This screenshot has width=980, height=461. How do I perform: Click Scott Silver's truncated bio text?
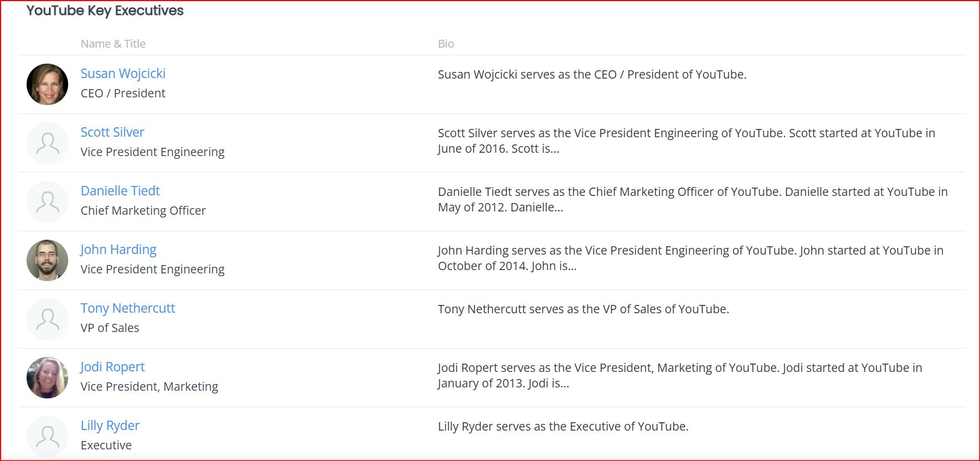coord(686,141)
